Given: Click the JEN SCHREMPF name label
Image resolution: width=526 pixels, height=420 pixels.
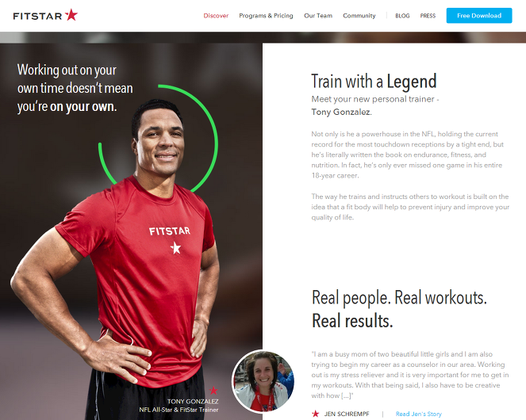Looking at the screenshot, I should click(x=347, y=414).
